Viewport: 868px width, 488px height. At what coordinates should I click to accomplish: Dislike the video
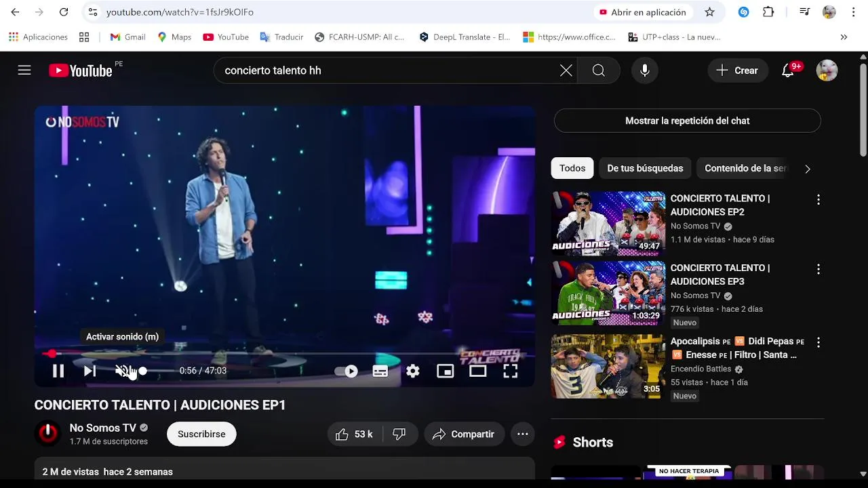(x=399, y=434)
